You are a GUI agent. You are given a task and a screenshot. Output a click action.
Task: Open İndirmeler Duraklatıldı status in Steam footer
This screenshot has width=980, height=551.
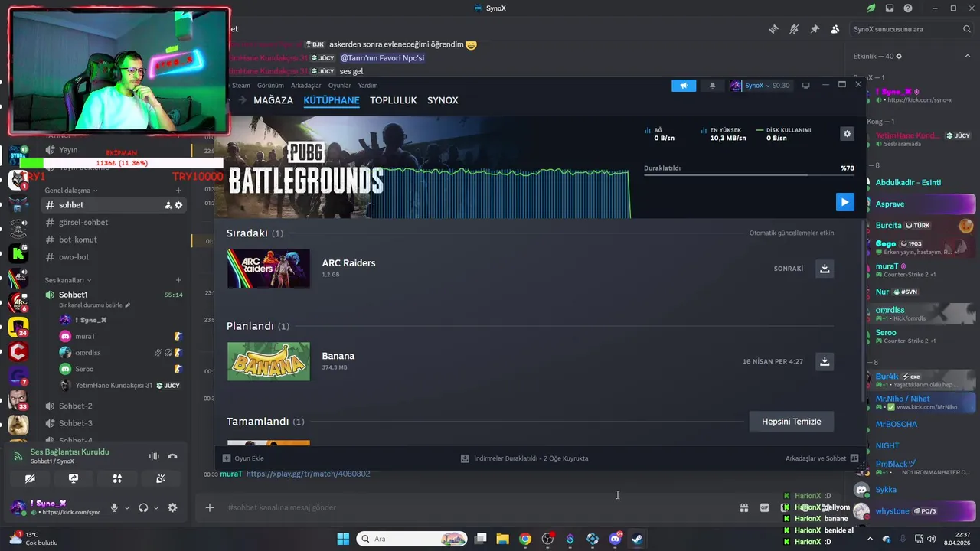pyautogui.click(x=524, y=458)
